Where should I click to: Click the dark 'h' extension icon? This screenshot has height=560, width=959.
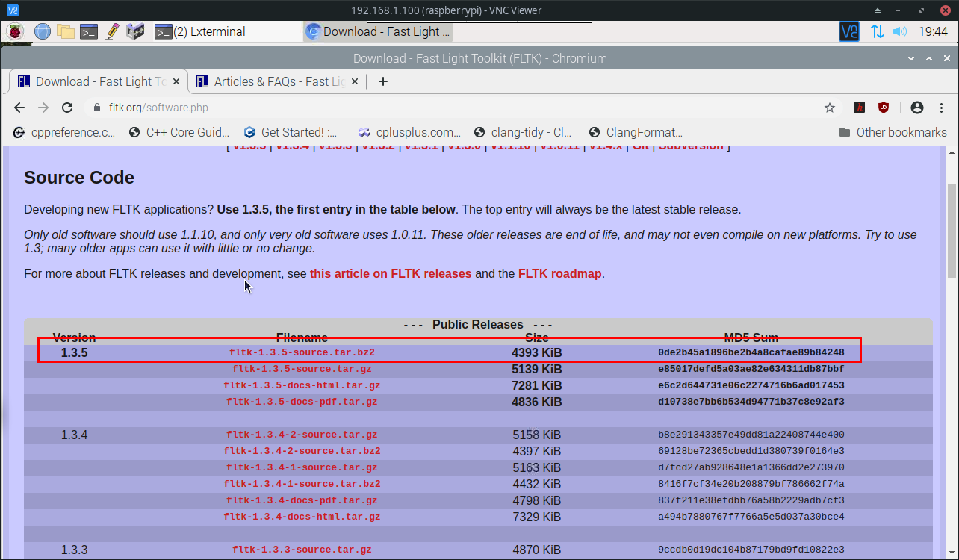click(860, 108)
